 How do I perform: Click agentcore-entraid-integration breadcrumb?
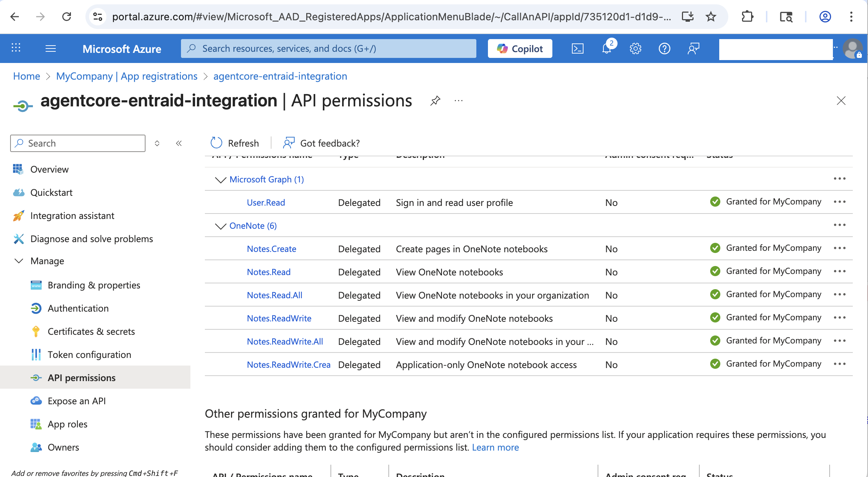click(x=280, y=76)
